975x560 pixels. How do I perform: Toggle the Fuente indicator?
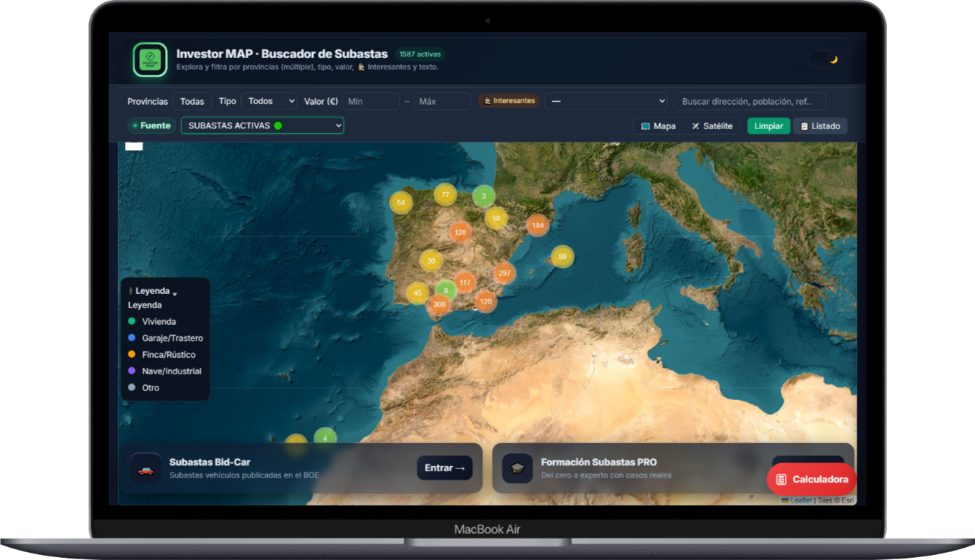(x=151, y=125)
